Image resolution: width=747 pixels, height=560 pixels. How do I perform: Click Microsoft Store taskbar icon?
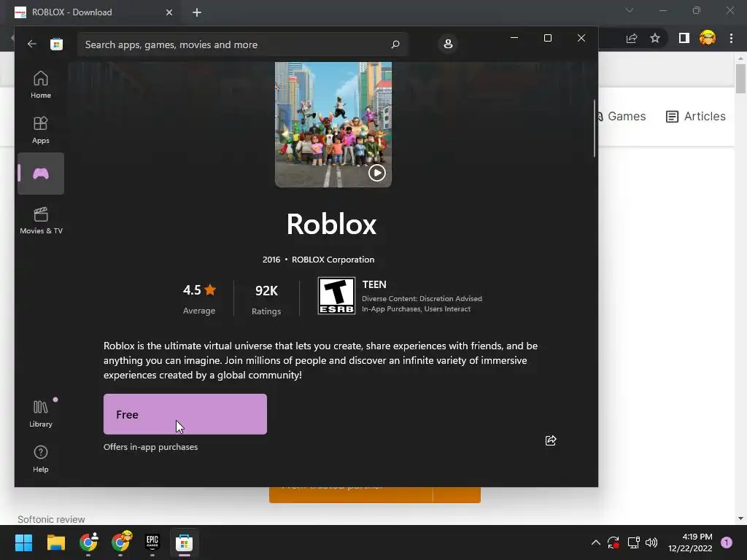(x=185, y=542)
